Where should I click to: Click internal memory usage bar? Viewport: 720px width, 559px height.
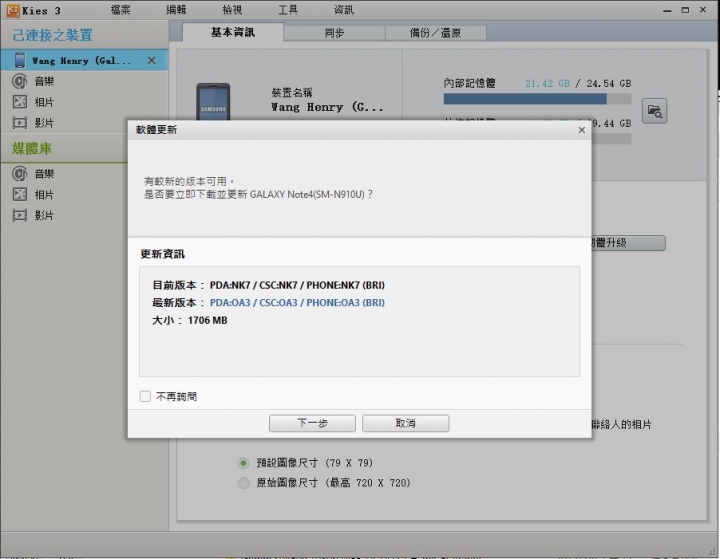(x=537, y=99)
